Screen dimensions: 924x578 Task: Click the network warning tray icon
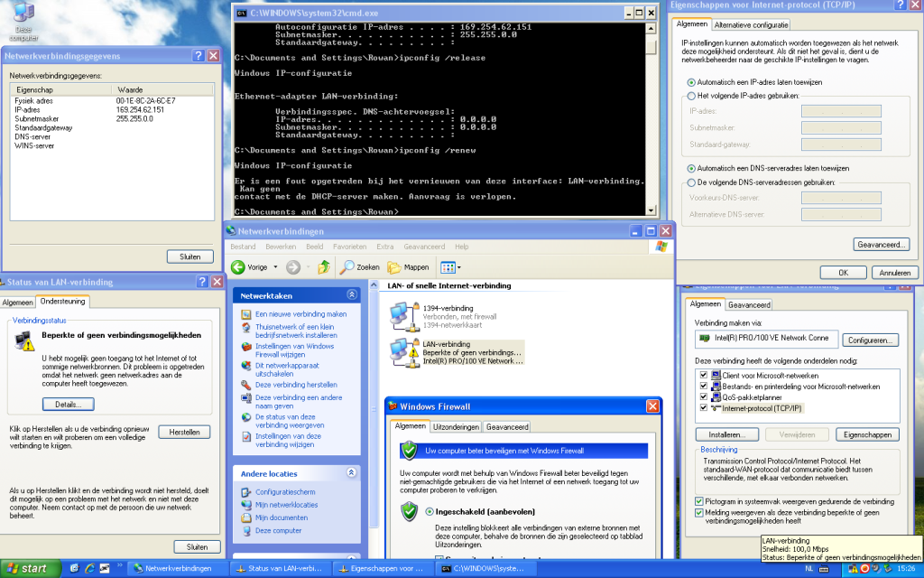[853, 569]
